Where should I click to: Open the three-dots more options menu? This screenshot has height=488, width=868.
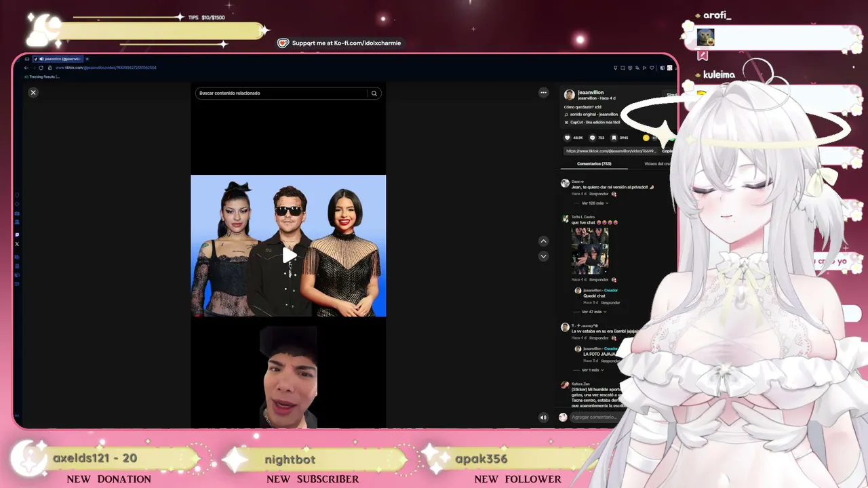point(543,92)
